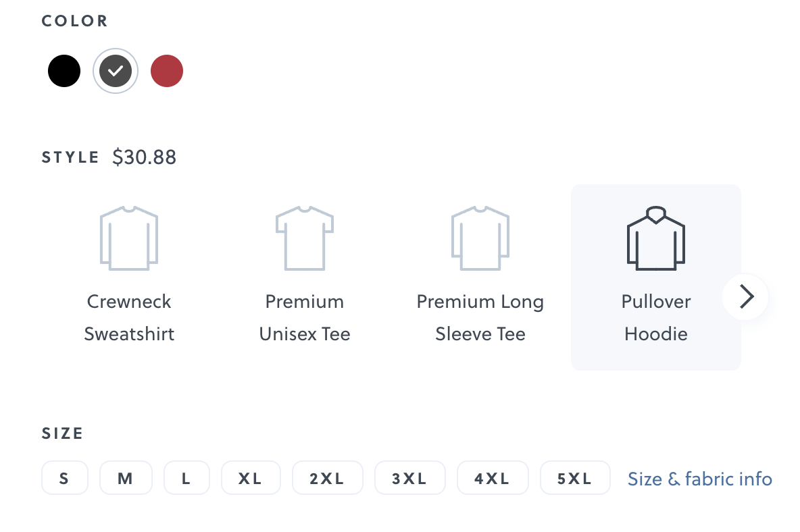Choose the Premium Unisex Tee icon

(304, 238)
